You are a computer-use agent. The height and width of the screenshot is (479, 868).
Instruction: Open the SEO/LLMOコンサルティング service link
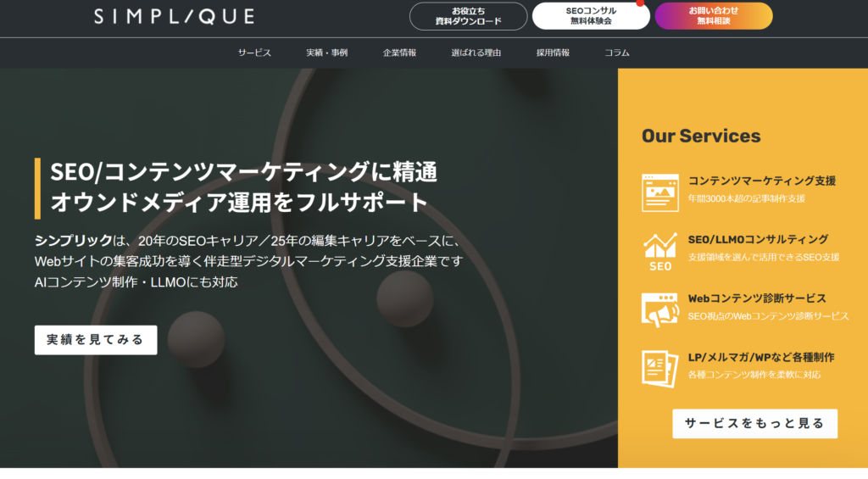[x=758, y=239]
